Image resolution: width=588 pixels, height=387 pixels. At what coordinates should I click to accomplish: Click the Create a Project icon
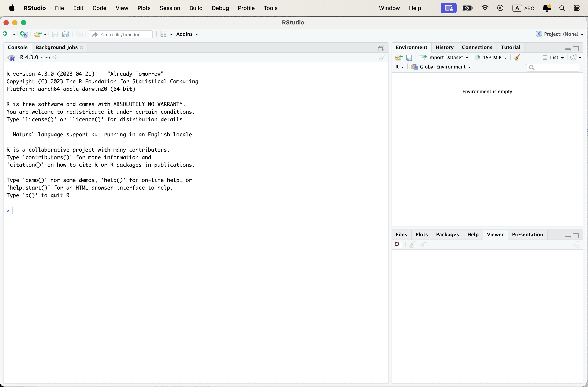24,34
